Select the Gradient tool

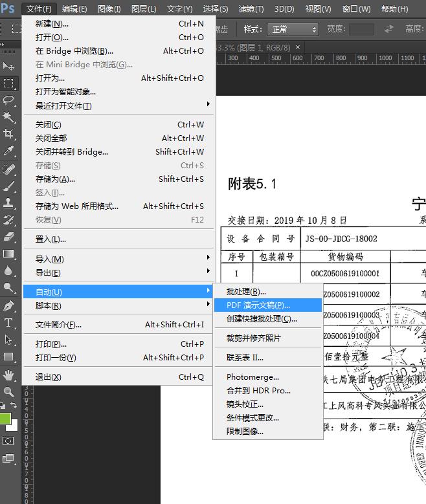(8, 254)
